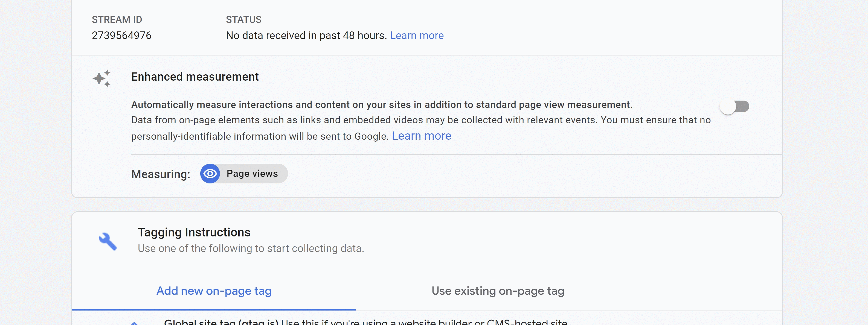
Task: Click the Enhanced measurement toggle slider
Action: (x=735, y=106)
